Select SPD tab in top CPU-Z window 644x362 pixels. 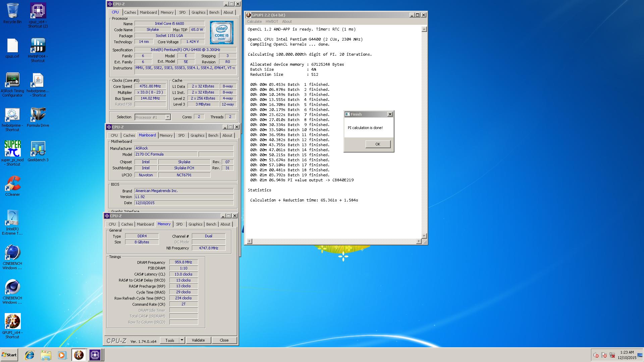point(182,12)
